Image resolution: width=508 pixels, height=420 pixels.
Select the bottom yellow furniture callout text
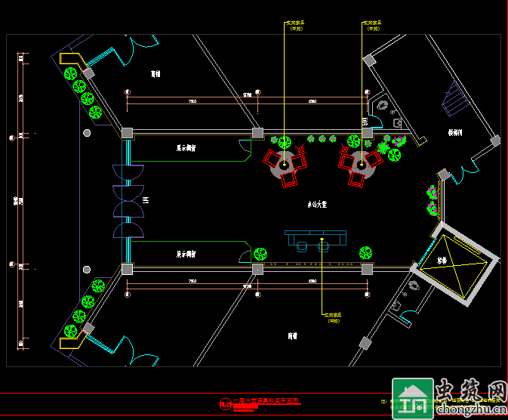coord(333,317)
